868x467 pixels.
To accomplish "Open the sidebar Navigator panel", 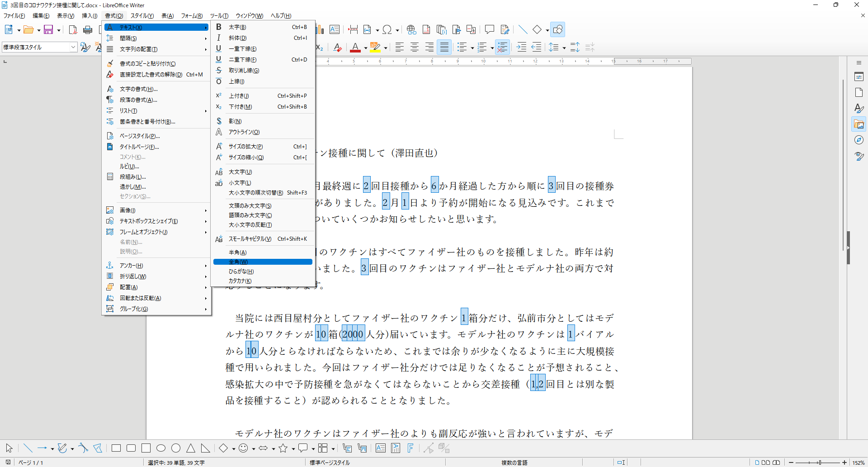I will (x=859, y=140).
